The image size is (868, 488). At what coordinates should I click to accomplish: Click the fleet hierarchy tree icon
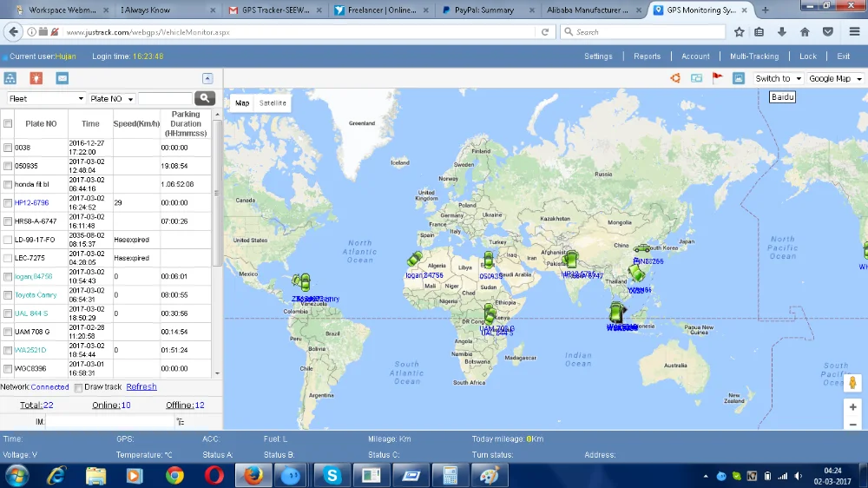[10, 78]
